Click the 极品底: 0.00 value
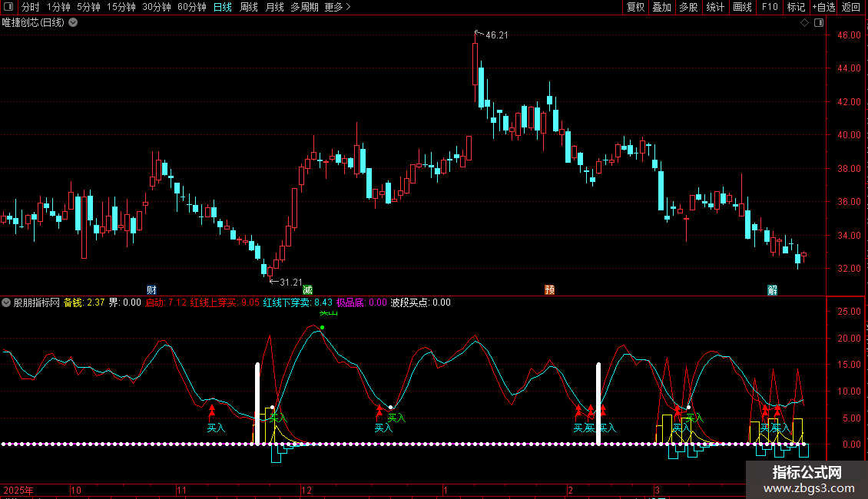Viewport: 868px width, 499px height. 362,302
